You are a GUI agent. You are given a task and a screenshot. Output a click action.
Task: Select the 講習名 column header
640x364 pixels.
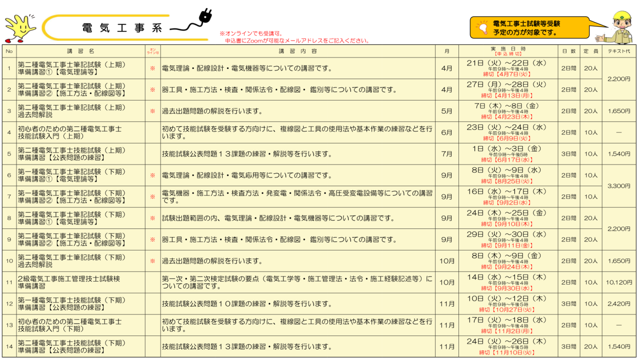(x=80, y=51)
